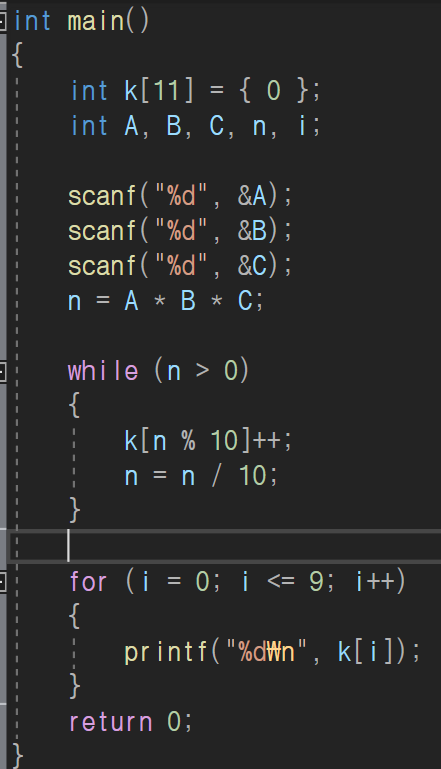Click the '{ 0 }' array initializer

[x=274, y=91]
